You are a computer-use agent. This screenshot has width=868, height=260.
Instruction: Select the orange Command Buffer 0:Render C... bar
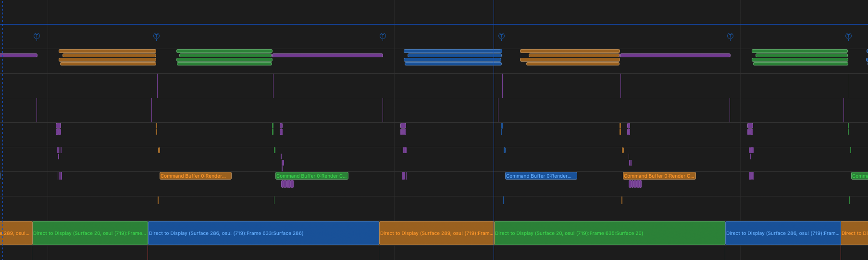[659, 176]
